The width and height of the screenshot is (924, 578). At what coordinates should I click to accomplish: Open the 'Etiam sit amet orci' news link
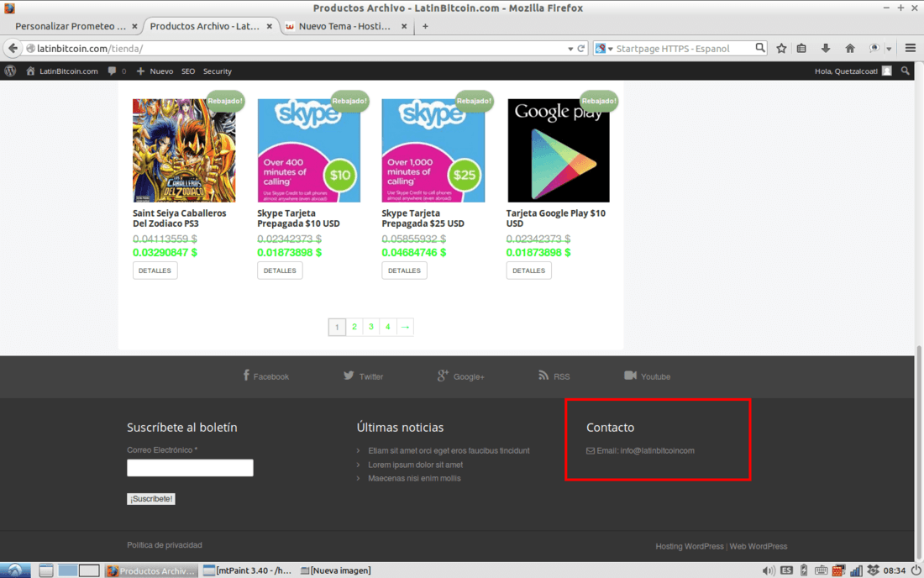coord(449,451)
